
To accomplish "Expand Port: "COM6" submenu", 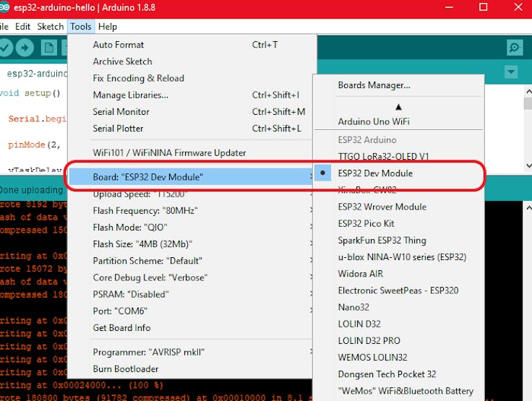I will pyautogui.click(x=192, y=311).
